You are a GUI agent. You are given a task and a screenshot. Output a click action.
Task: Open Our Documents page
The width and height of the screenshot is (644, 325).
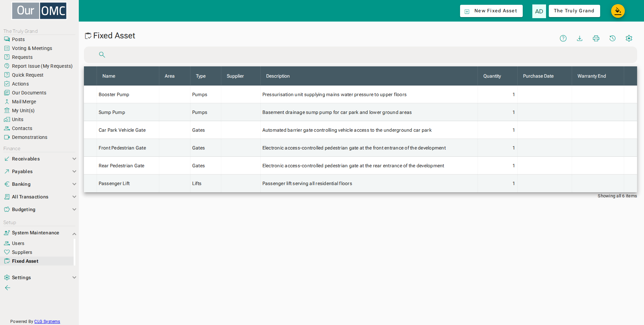pos(29,93)
